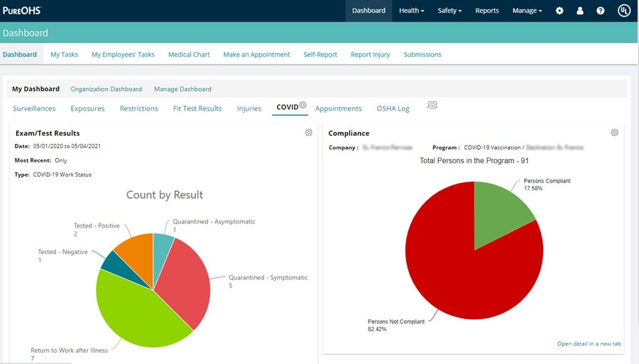639x364 pixels.
Task: Open the My Employees' Tasks tab
Action: [123, 54]
